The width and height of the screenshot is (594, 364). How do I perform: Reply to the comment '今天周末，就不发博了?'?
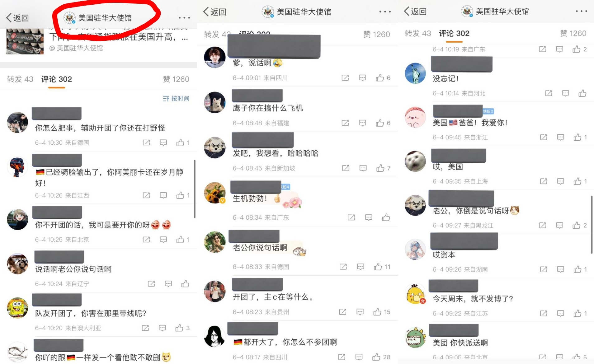560,313
